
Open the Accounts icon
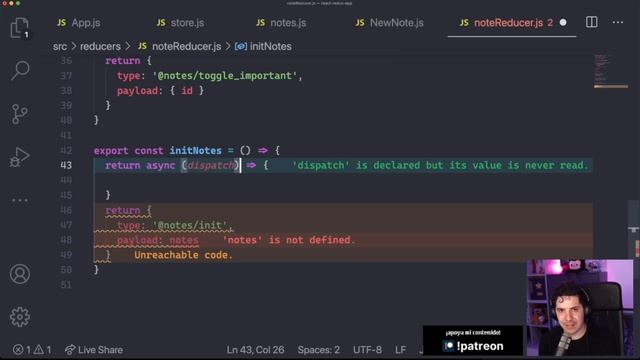20,274
